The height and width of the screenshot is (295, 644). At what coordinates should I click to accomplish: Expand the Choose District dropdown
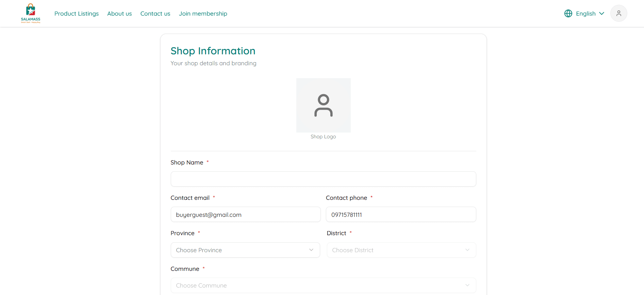[401, 250]
